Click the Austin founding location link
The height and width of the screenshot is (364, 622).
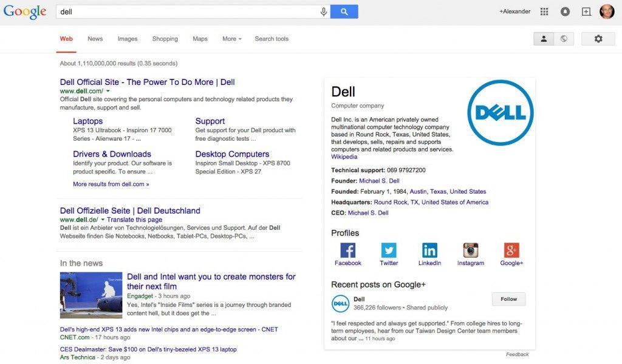click(x=418, y=192)
